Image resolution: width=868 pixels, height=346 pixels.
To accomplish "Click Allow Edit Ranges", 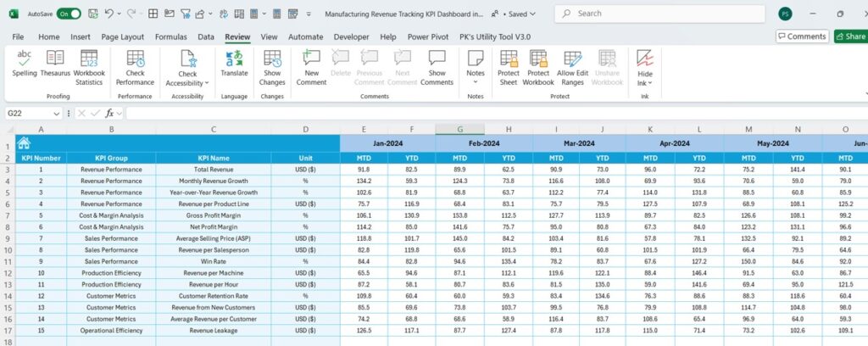I will coord(572,68).
